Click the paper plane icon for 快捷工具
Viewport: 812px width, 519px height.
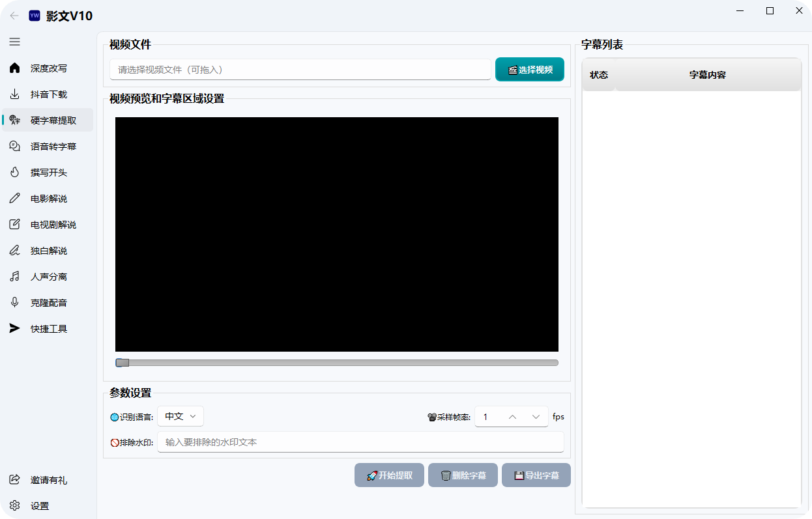click(14, 329)
